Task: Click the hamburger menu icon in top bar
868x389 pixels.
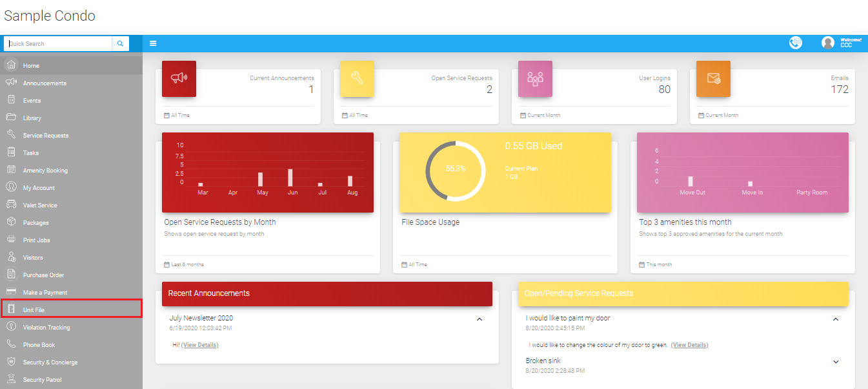Action: (153, 43)
